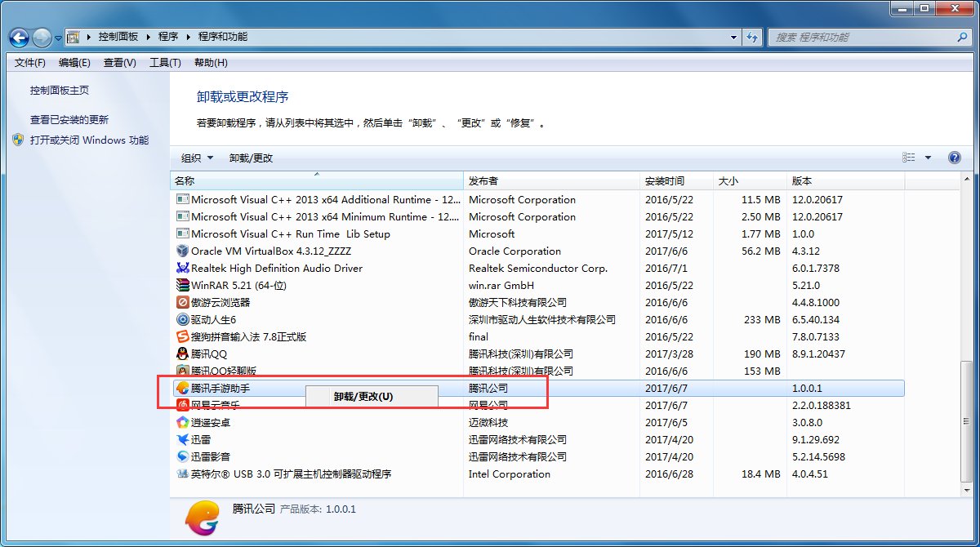Screen dimensions: 980x547
Task: Click the Oracle VM VirtualBox icon
Action: [x=181, y=251]
